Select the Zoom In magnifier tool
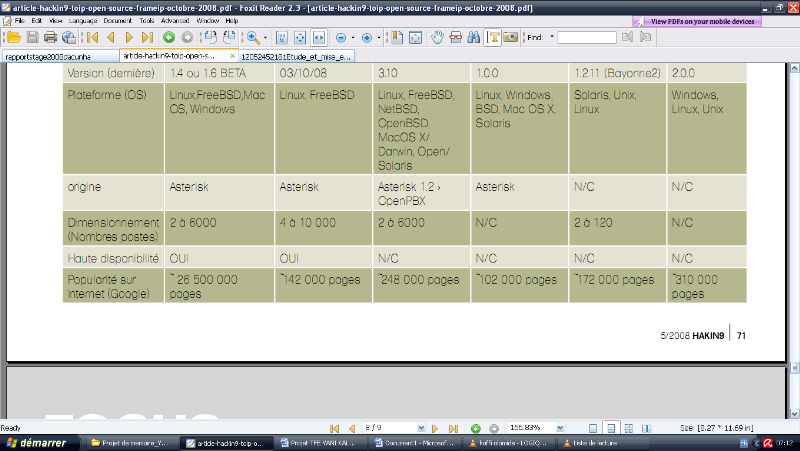Screen dimensions: 800x451 [254, 37]
